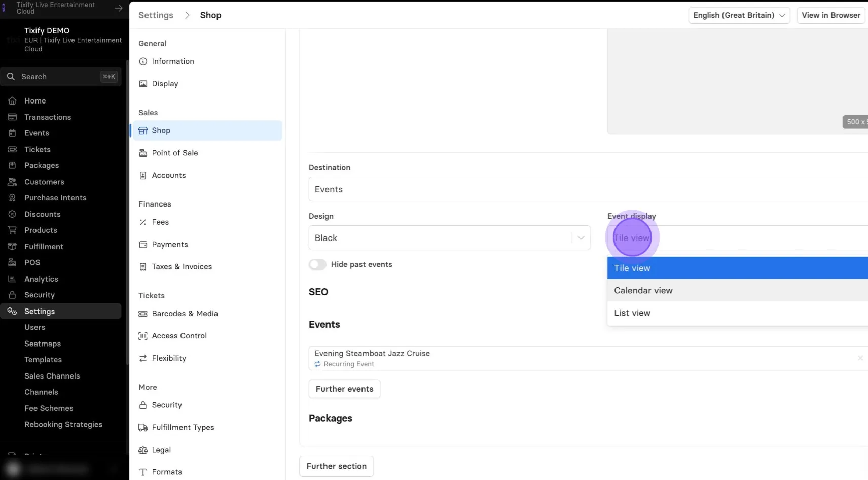
Task: Collapse sidebar with top arrow
Action: pos(118,8)
